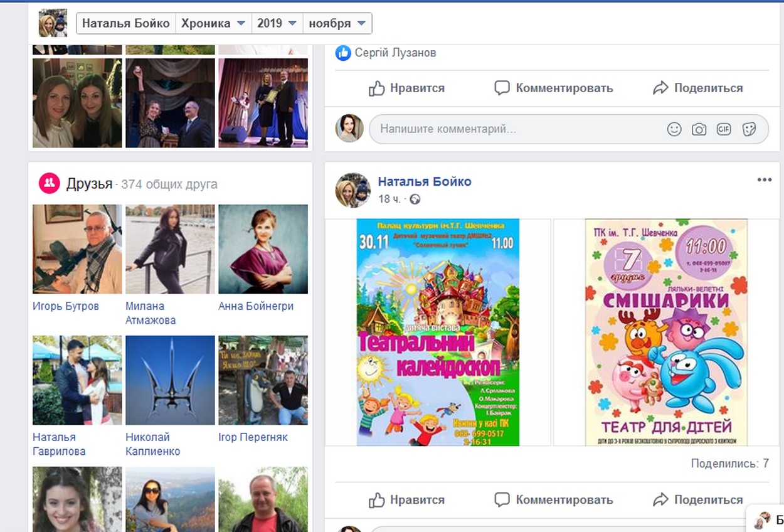Open Ігор Перегняк friend photo
This screenshot has height=532, width=784.
263,380
